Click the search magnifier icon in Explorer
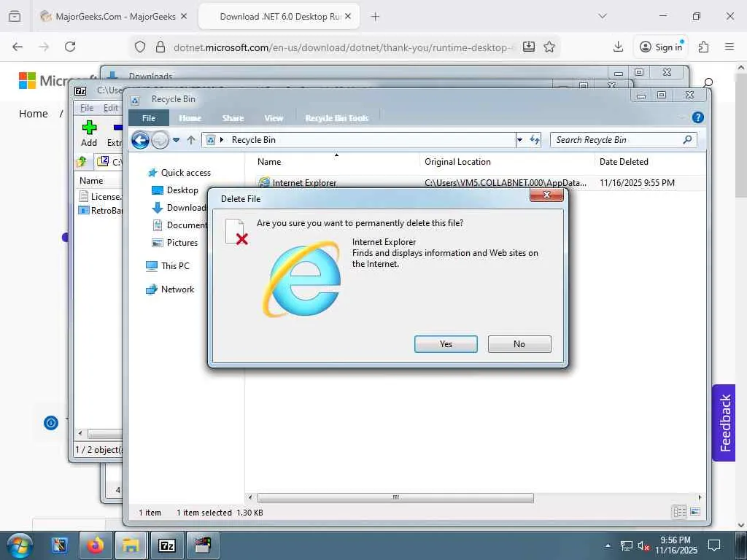Screen dimensions: 747x560 687,139
